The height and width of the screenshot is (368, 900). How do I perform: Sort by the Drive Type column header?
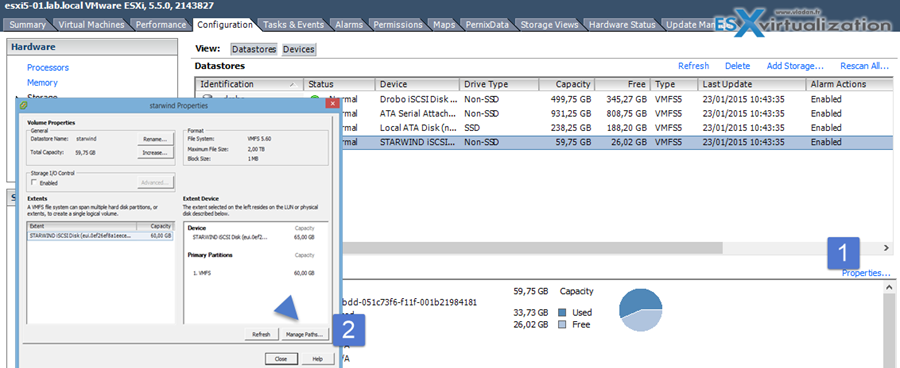click(499, 84)
